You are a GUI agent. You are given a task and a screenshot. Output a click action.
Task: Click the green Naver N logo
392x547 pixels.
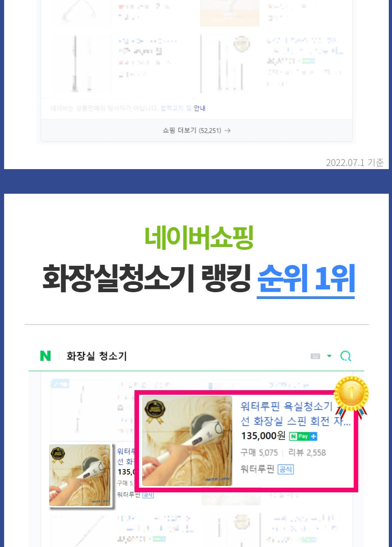45,356
